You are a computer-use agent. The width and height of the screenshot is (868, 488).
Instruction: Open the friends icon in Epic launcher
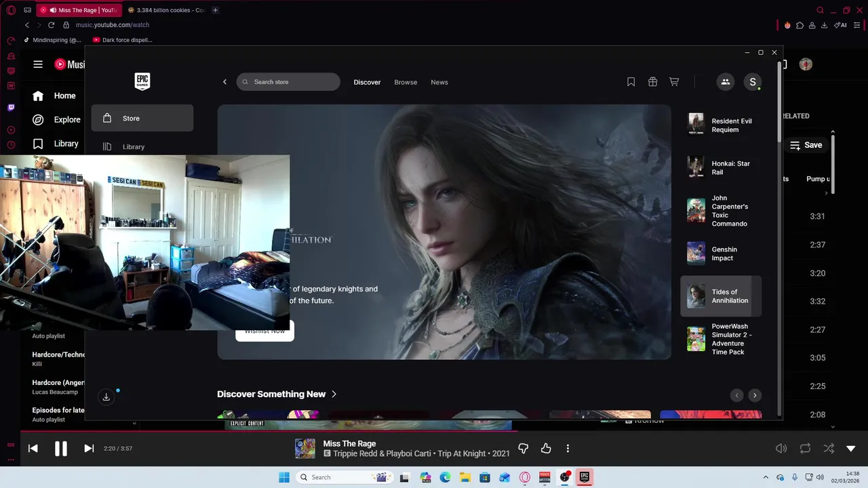pos(725,82)
